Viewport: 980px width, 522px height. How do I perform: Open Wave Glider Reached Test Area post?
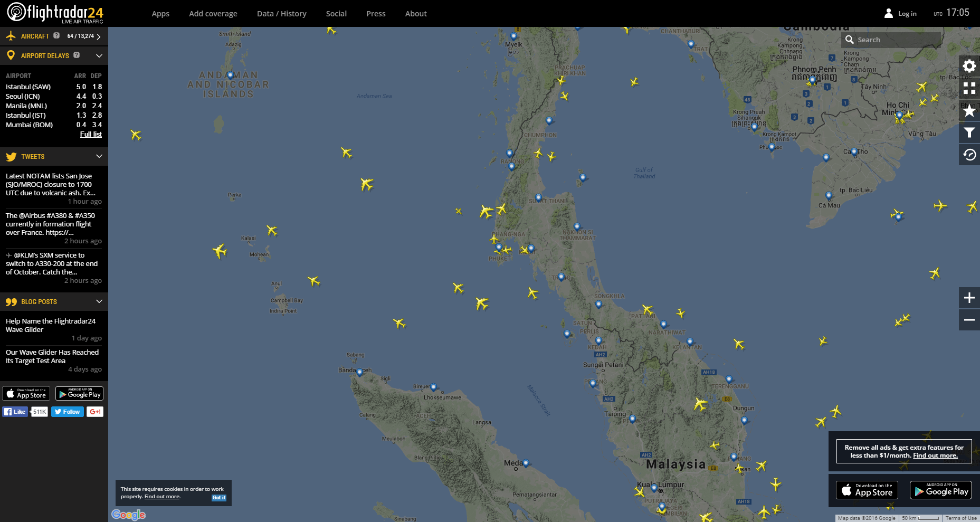(x=52, y=356)
